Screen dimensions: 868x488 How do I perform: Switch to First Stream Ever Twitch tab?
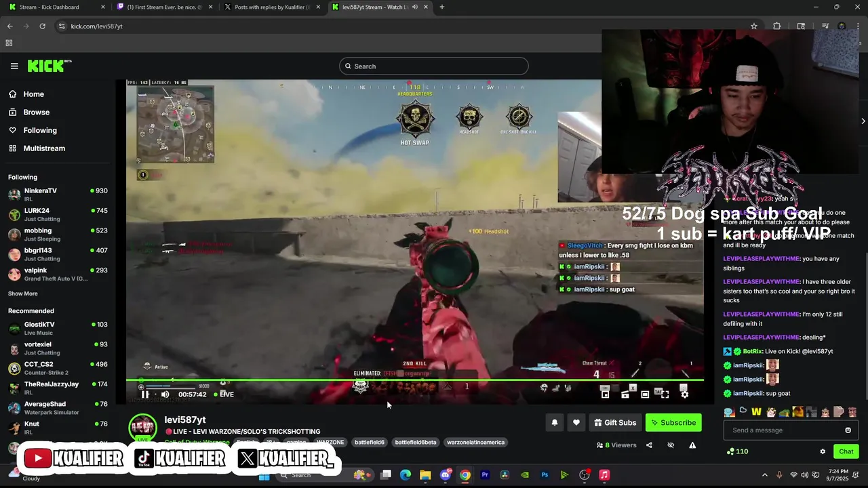coord(163,7)
